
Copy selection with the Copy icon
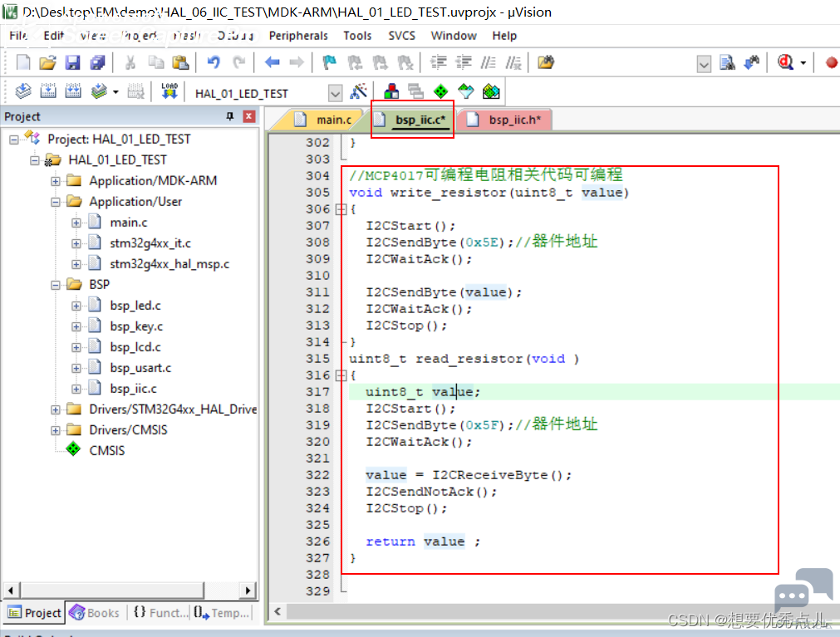[156, 62]
